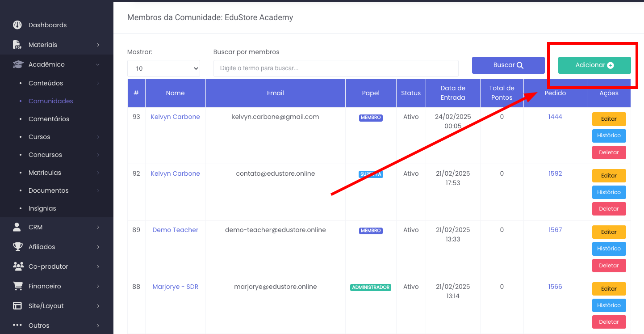Image resolution: width=644 pixels, height=334 pixels.
Task: Click the Acadêmico graduation cap icon
Action: pyautogui.click(x=17, y=64)
